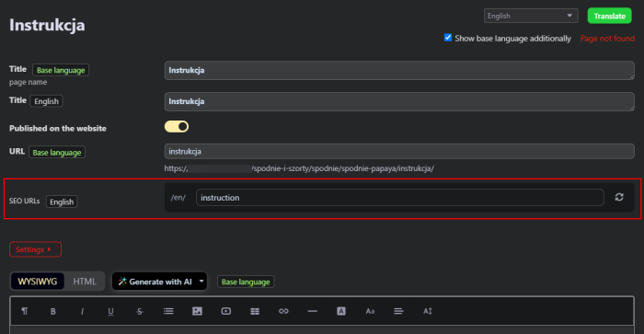Click the /en/ URL prefix
The height and width of the screenshot is (334, 644).
click(x=178, y=198)
